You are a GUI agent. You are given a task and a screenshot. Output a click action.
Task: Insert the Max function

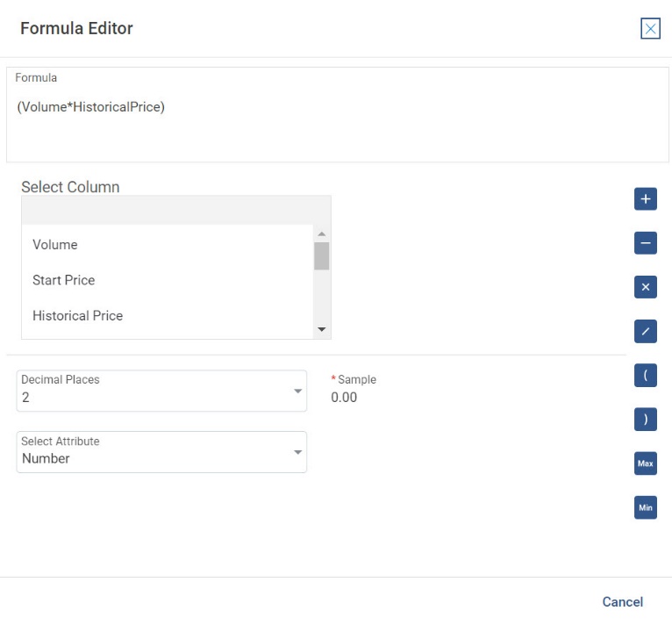pos(645,463)
